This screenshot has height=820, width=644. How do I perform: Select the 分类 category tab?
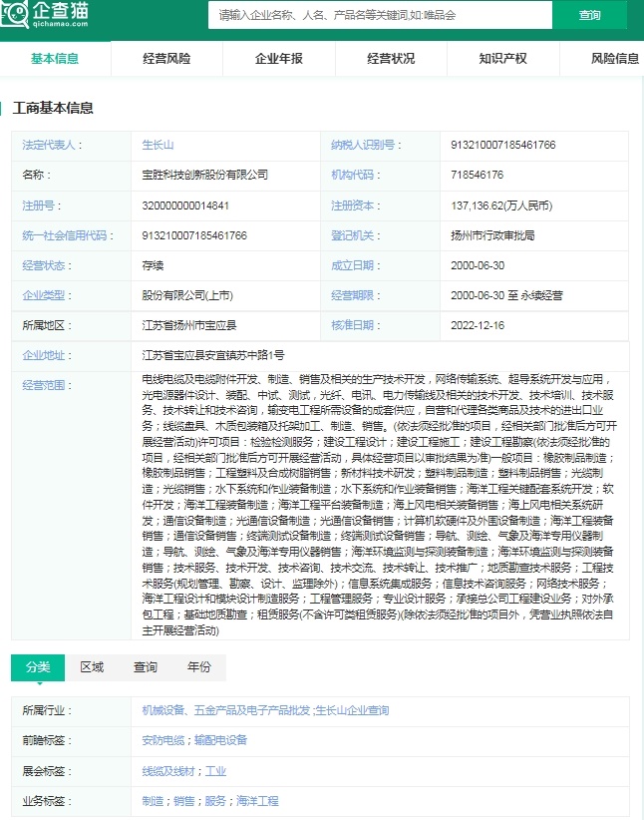pos(38,667)
